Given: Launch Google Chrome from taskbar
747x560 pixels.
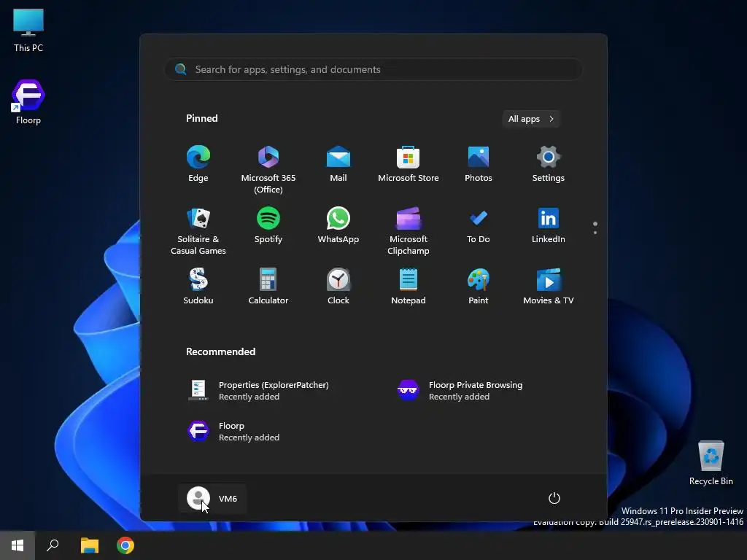Looking at the screenshot, I should (125, 545).
